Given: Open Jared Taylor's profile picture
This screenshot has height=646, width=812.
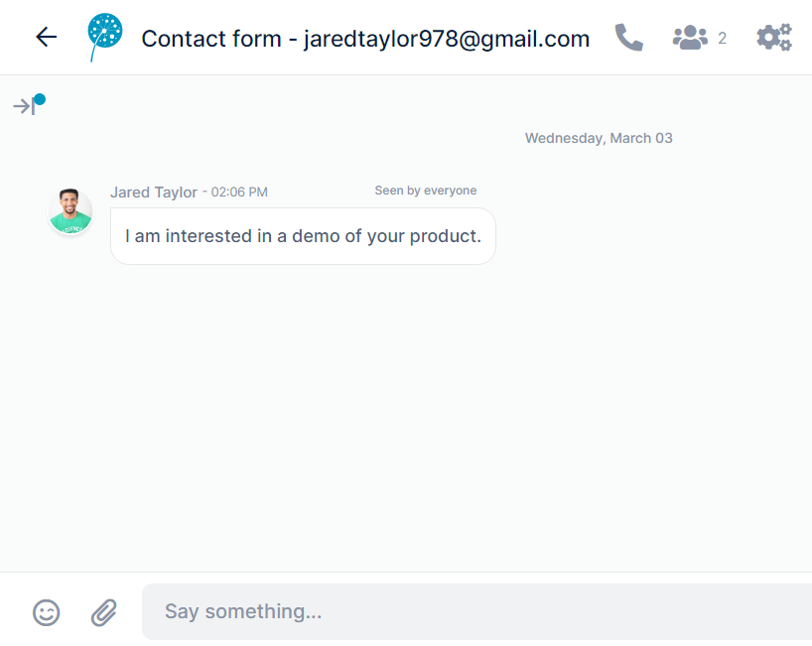Looking at the screenshot, I should point(70,211).
